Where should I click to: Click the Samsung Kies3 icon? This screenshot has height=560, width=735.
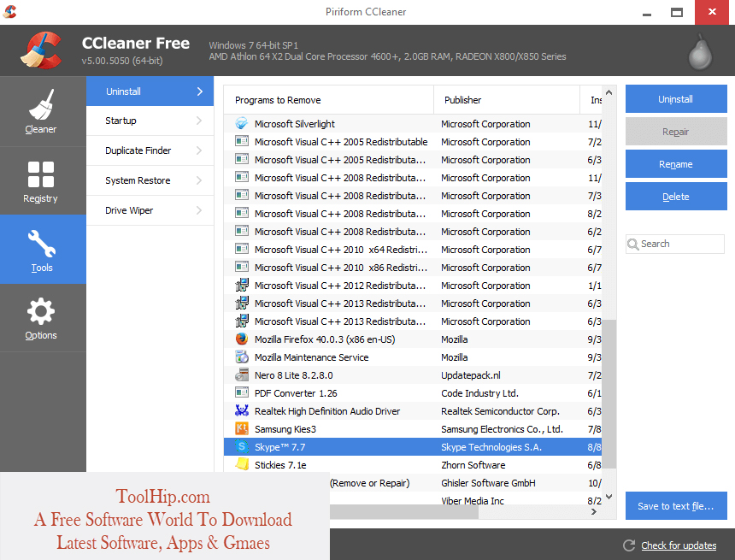[x=241, y=428]
